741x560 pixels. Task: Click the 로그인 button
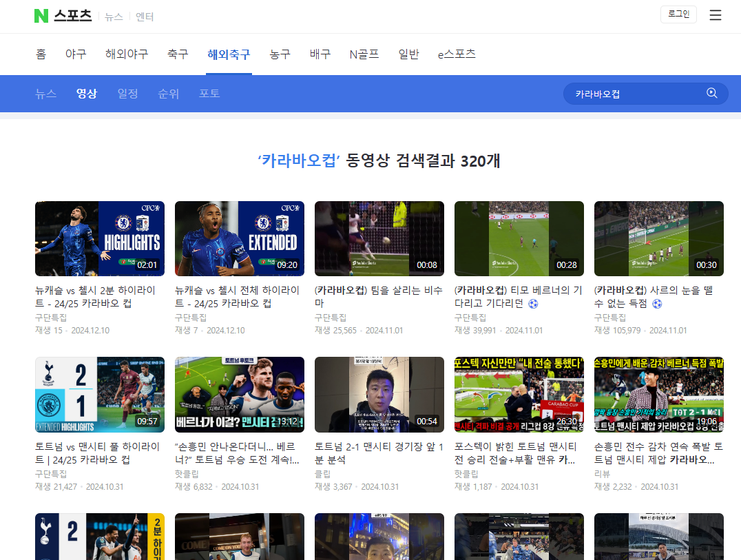click(678, 14)
